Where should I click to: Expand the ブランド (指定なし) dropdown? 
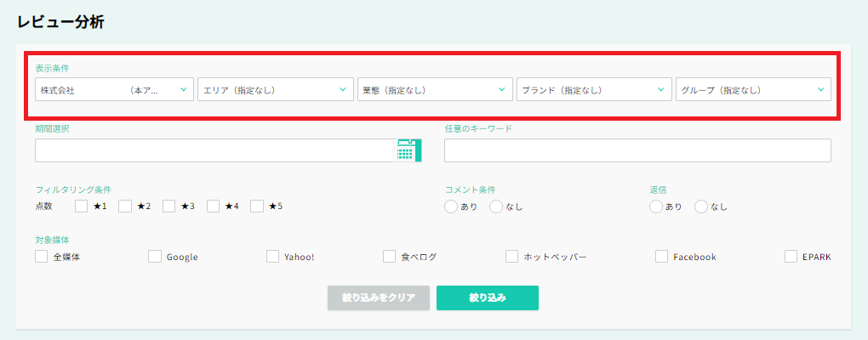pos(593,90)
